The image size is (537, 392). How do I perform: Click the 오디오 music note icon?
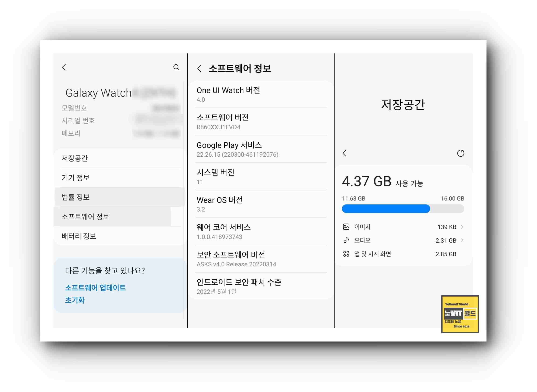tap(346, 240)
